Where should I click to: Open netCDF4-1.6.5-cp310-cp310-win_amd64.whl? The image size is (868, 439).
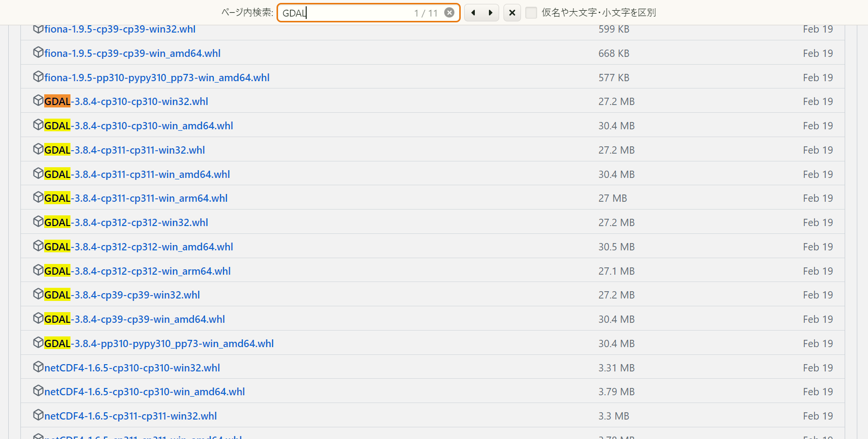[x=144, y=391]
